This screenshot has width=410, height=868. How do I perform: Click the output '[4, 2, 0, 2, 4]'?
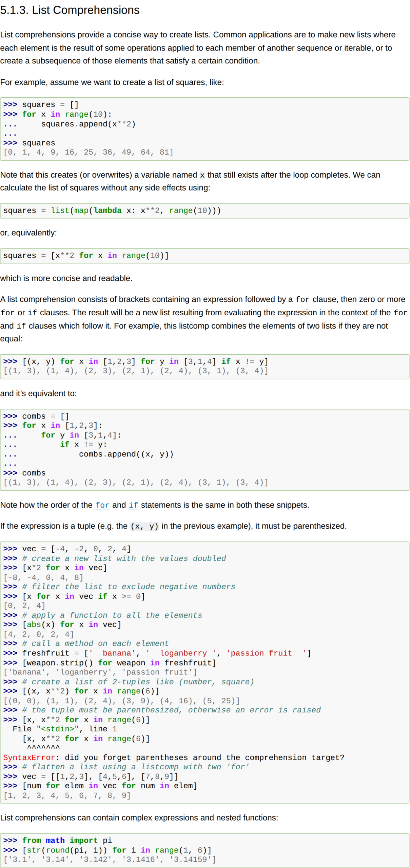pyautogui.click(x=38, y=634)
